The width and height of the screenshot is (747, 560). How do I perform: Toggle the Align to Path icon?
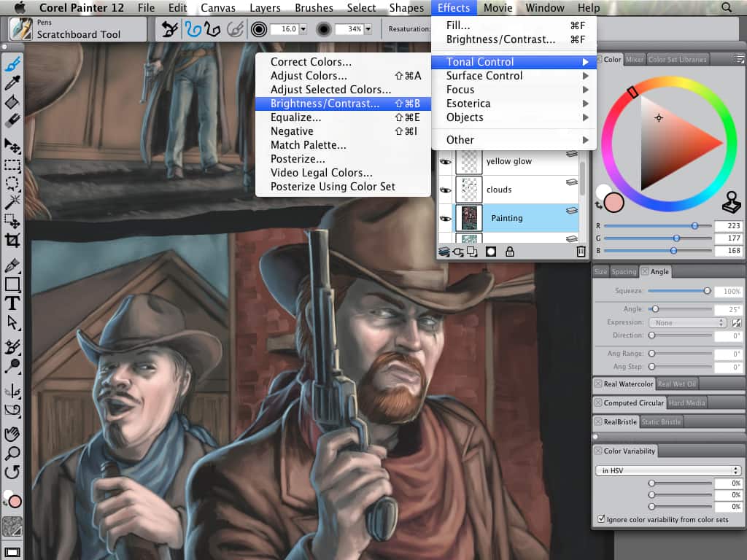[x=235, y=29]
